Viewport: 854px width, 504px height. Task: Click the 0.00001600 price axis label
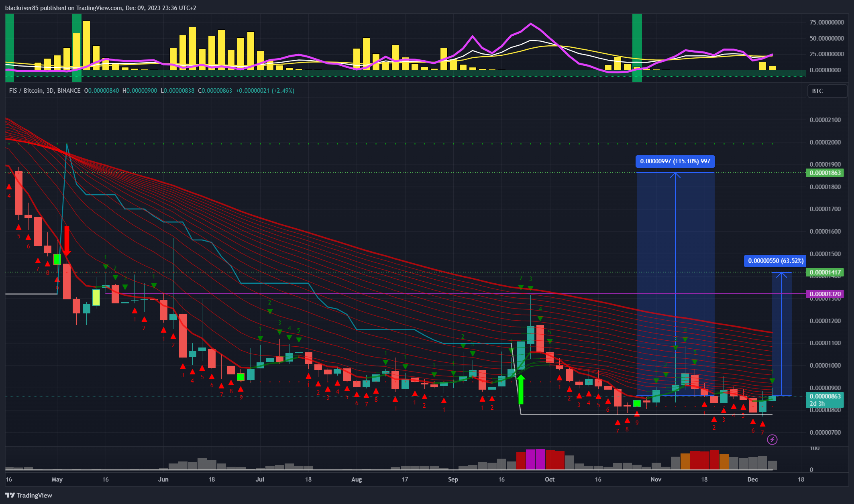[825, 232]
